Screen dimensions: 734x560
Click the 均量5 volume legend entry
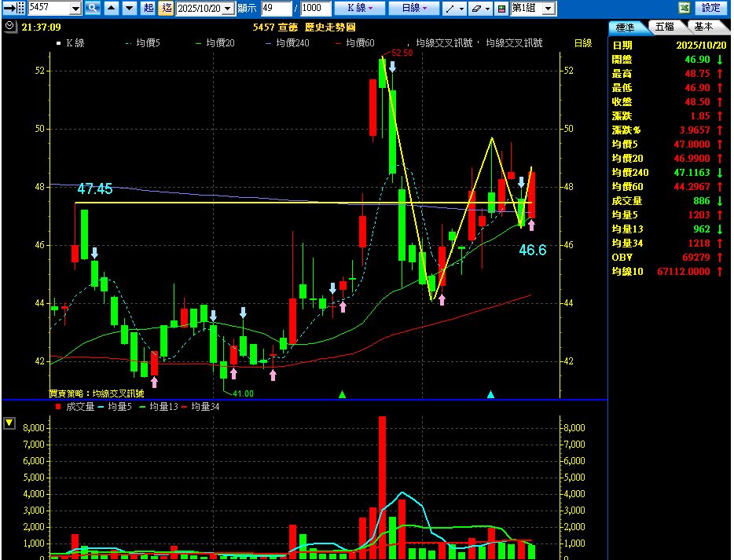tap(116, 407)
